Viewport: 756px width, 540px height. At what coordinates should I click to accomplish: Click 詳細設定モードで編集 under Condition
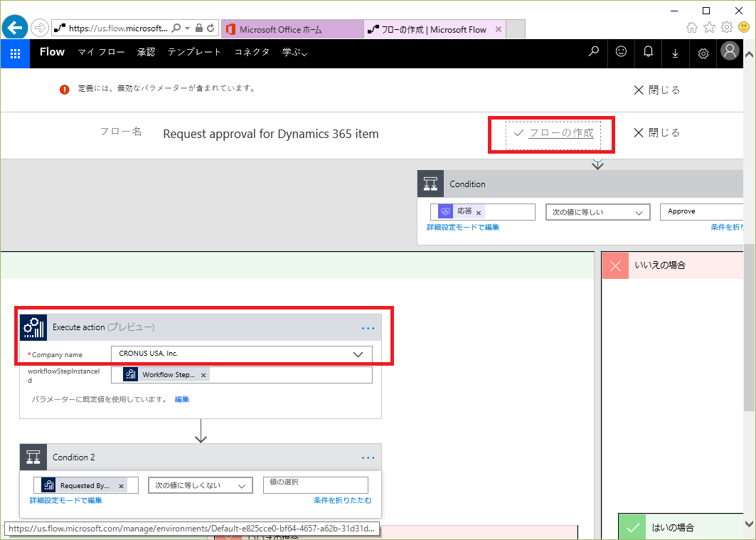(x=463, y=228)
